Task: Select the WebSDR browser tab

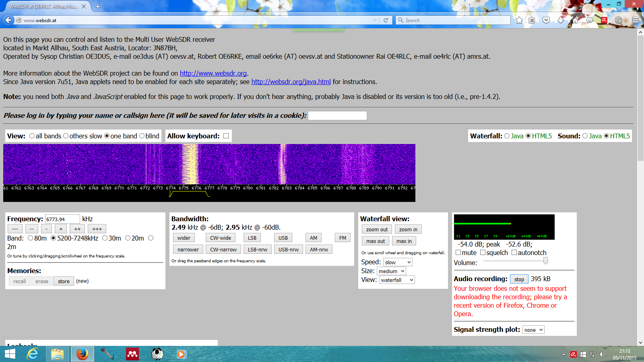Action: point(43,6)
